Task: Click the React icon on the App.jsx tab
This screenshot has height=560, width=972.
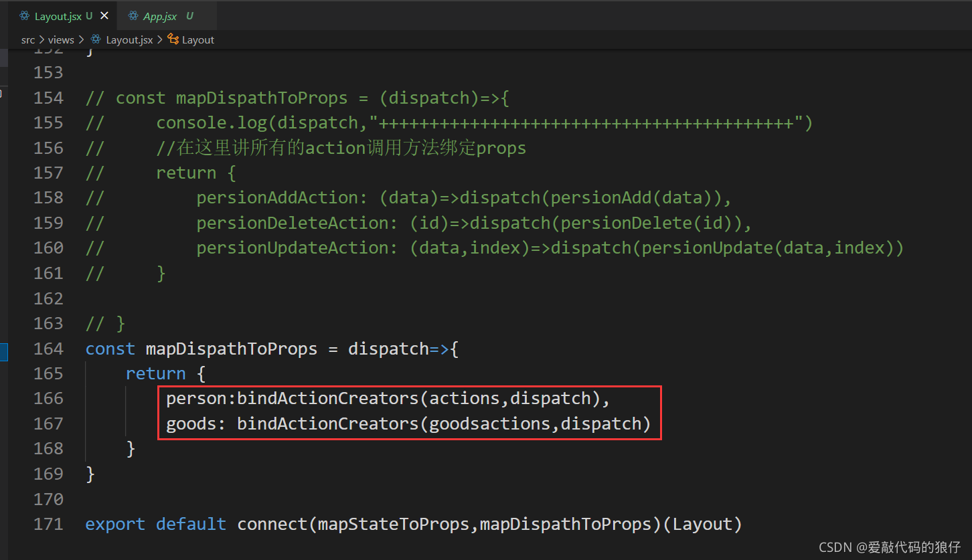Action: (133, 15)
